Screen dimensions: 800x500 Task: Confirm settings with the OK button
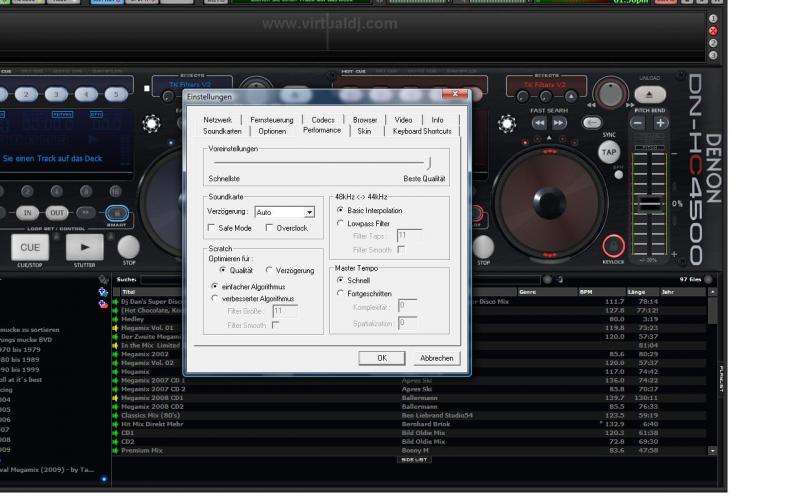(x=382, y=358)
